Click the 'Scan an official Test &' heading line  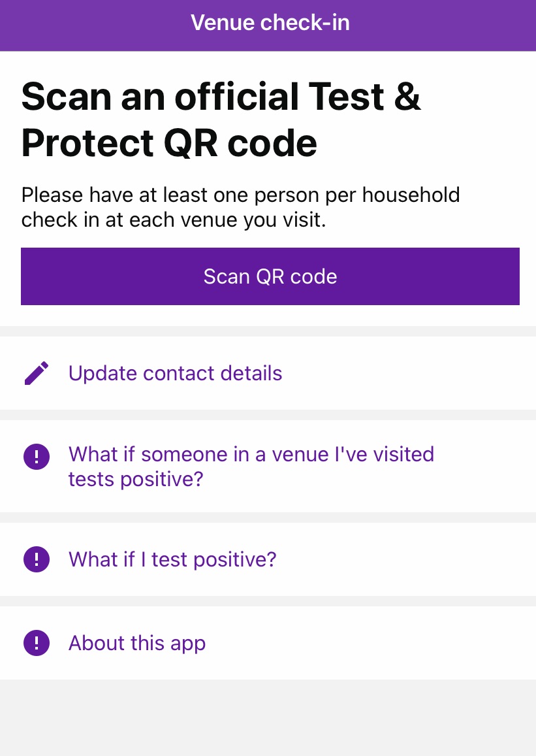(221, 97)
